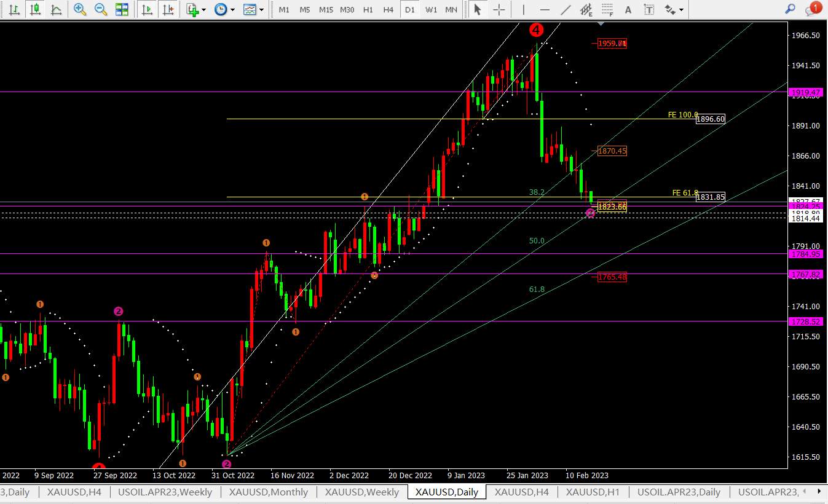Click the 31 Oct 2022 date label
Image resolution: width=828 pixels, height=504 pixels.
233,475
